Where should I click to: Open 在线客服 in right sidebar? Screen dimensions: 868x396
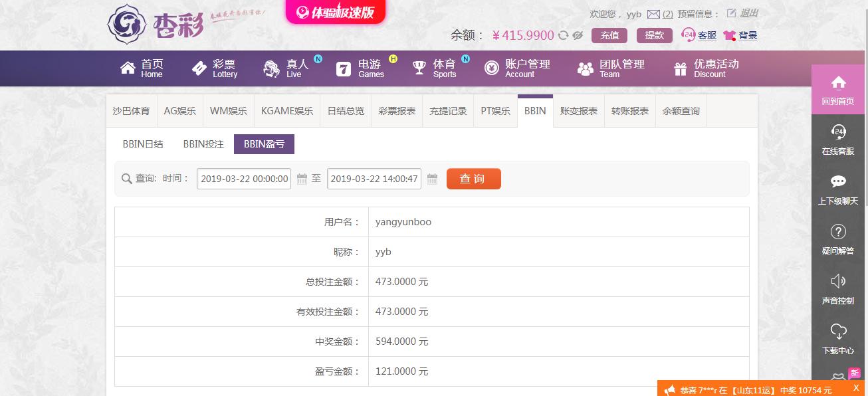tap(838, 140)
